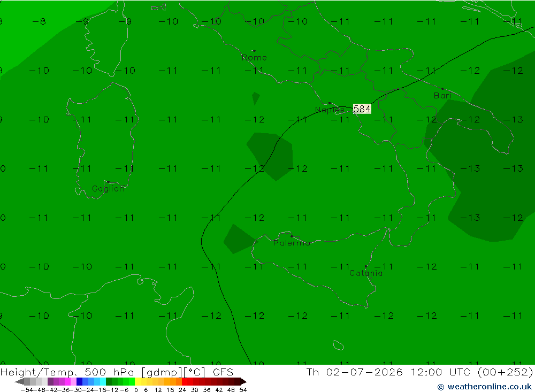Click the color scale label 36

pyautogui.click(x=207, y=390)
